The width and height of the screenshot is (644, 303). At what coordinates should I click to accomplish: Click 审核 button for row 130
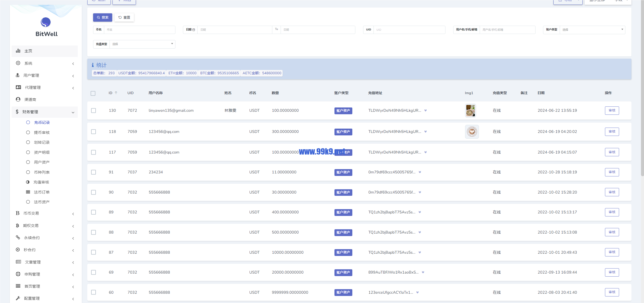612,110
